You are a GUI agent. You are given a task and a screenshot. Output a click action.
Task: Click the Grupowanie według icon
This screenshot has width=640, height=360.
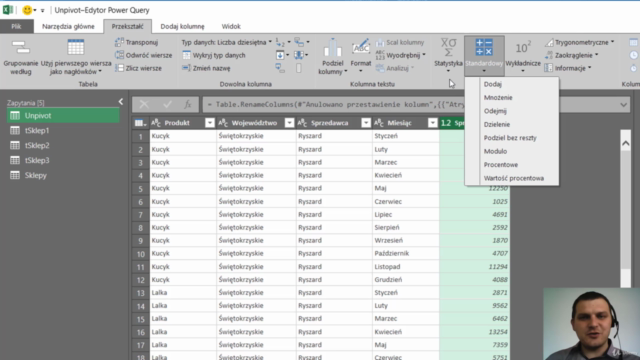pos(20,48)
